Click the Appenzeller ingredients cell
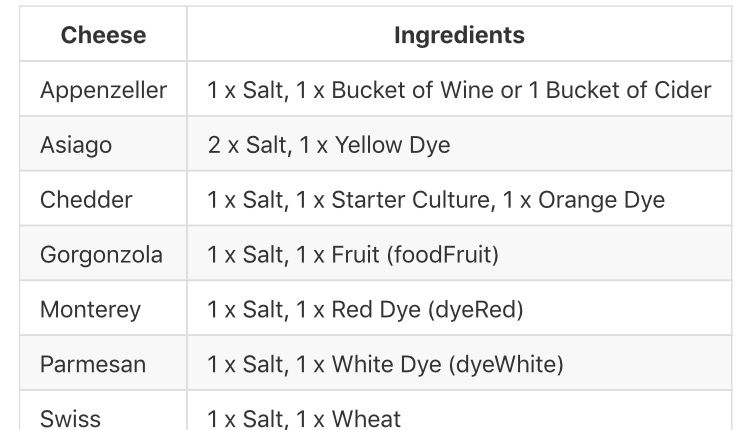Image resolution: width=750 pixels, height=430 pixels. (x=459, y=90)
